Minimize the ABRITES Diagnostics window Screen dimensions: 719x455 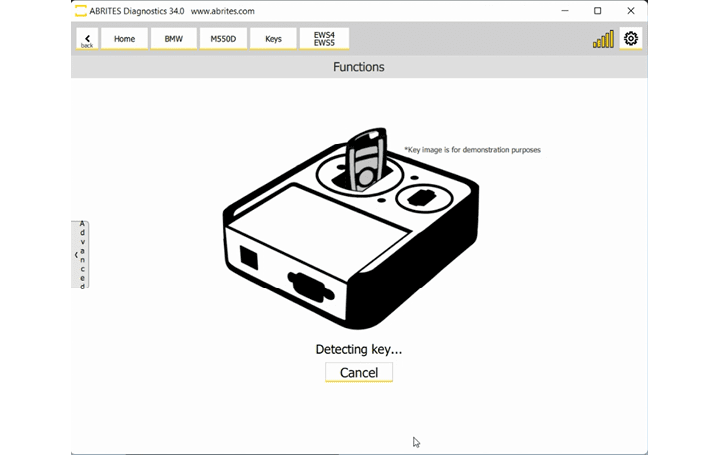coord(564,11)
